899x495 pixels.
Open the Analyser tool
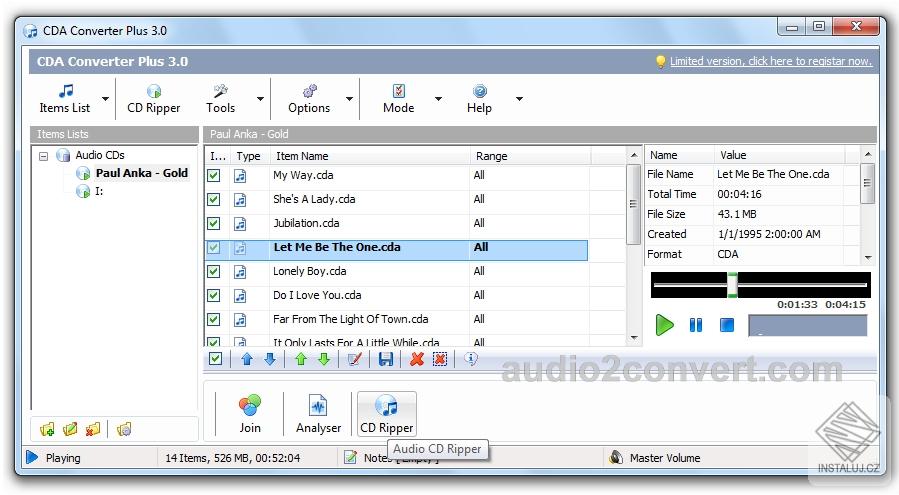[x=318, y=414]
